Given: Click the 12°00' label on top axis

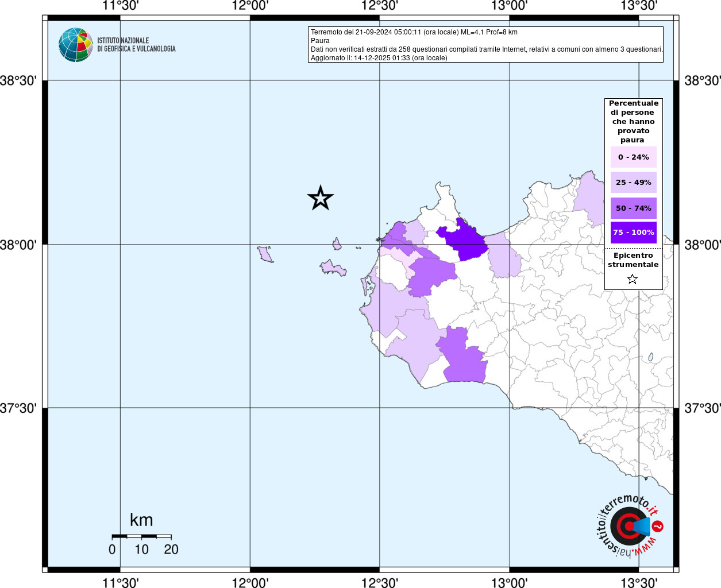Looking at the screenshot, I should 250,6.
